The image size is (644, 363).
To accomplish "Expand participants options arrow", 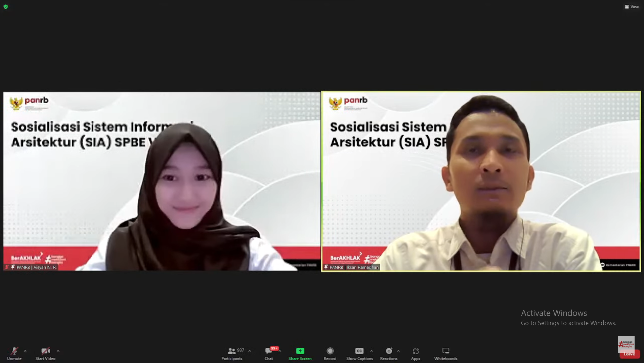I will tap(250, 351).
